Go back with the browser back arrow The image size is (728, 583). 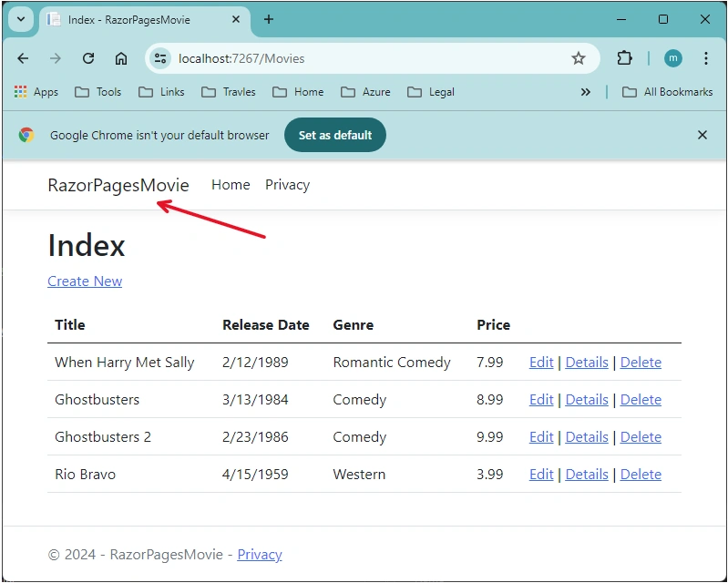(x=23, y=58)
